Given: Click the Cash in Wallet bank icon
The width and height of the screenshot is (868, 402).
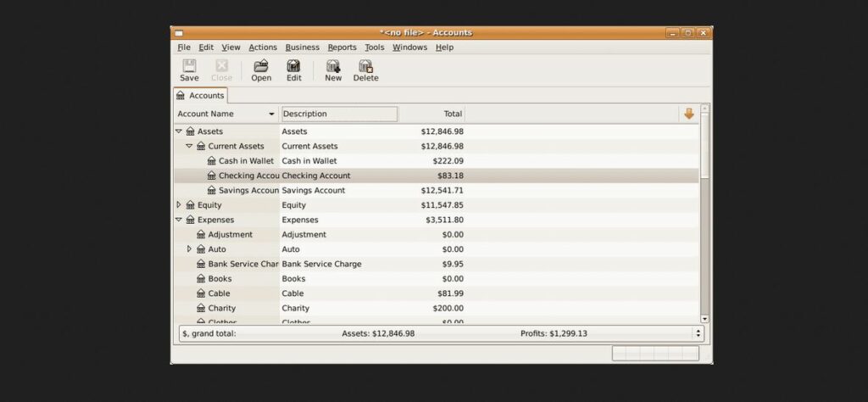Looking at the screenshot, I should (x=211, y=161).
